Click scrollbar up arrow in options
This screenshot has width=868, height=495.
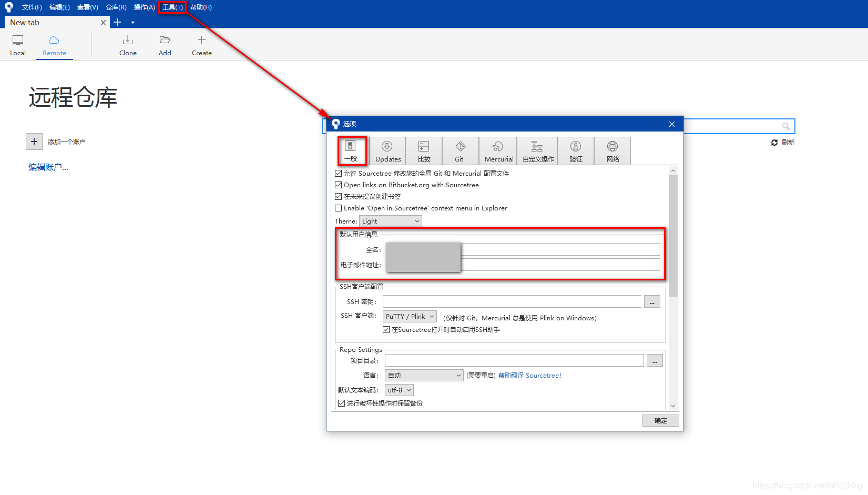(673, 170)
